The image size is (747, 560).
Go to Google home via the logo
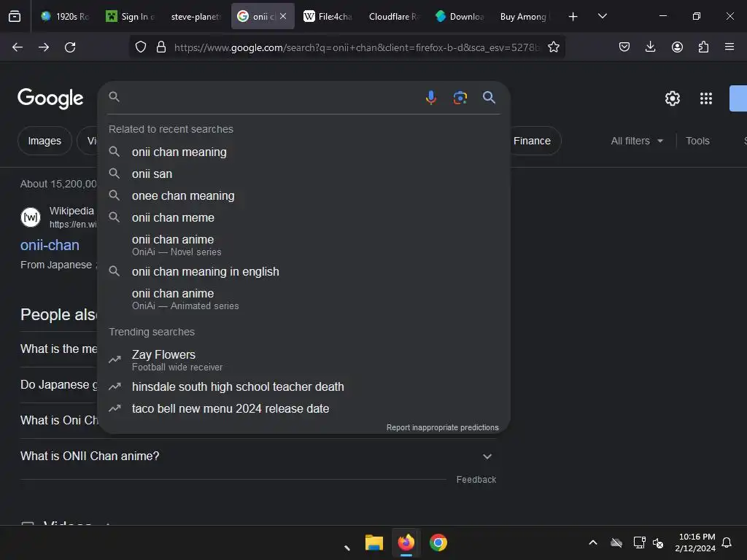pyautogui.click(x=50, y=98)
